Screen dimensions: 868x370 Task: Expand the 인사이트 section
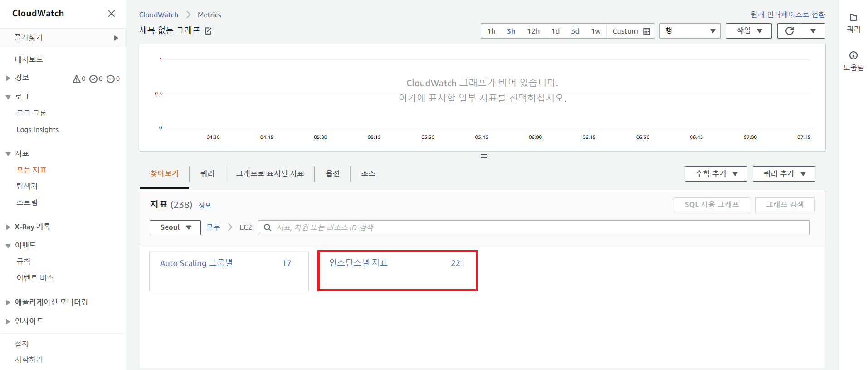click(8, 321)
